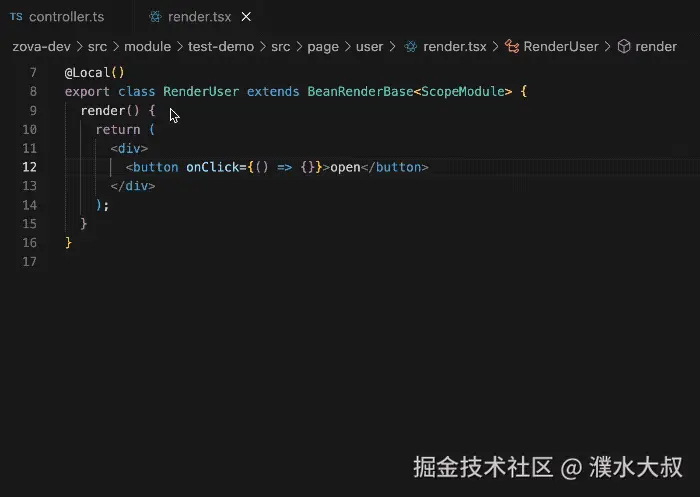This screenshot has width=700, height=497.
Task: Expand chevron after test-demo breadcrumb
Action: click(x=262, y=46)
